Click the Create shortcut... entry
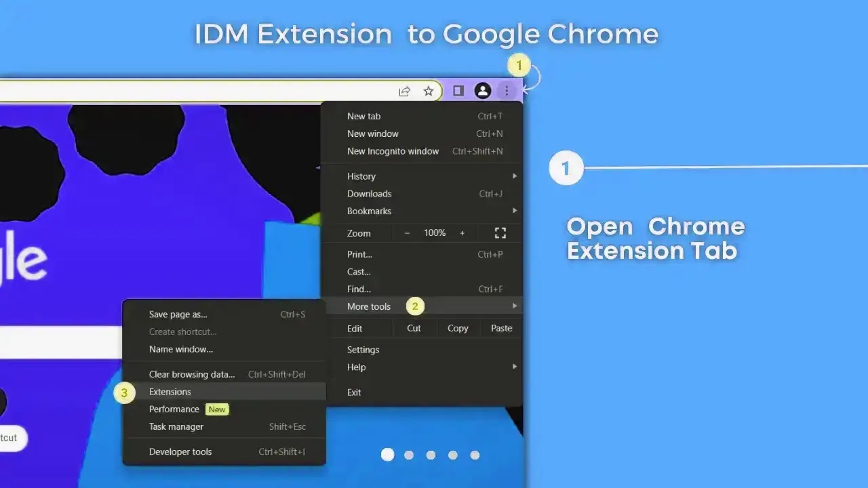Screen dimensions: 868x488 [224, 332]
